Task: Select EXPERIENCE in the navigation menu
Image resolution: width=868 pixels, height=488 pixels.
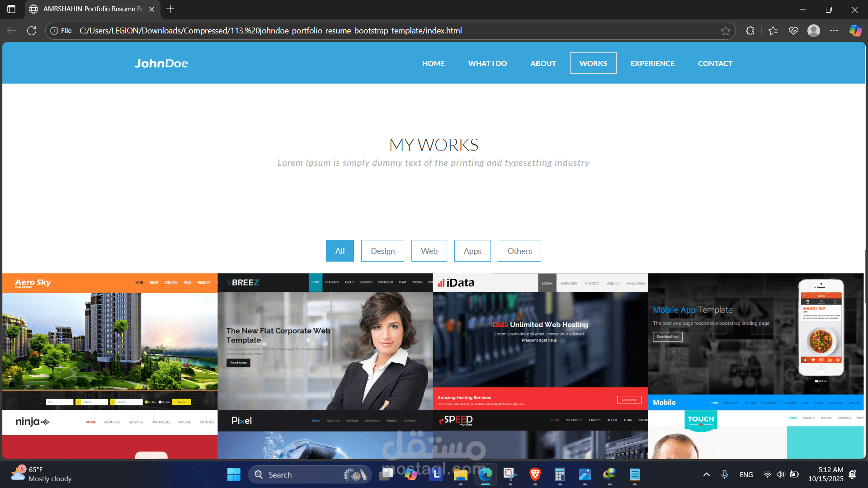Action: point(652,63)
